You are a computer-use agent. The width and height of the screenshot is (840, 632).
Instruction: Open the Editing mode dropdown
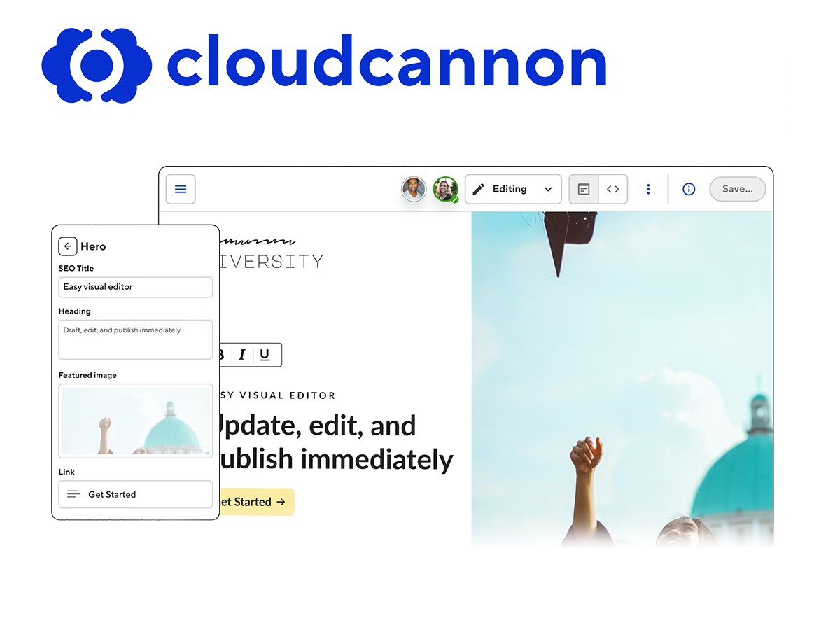[x=513, y=189]
